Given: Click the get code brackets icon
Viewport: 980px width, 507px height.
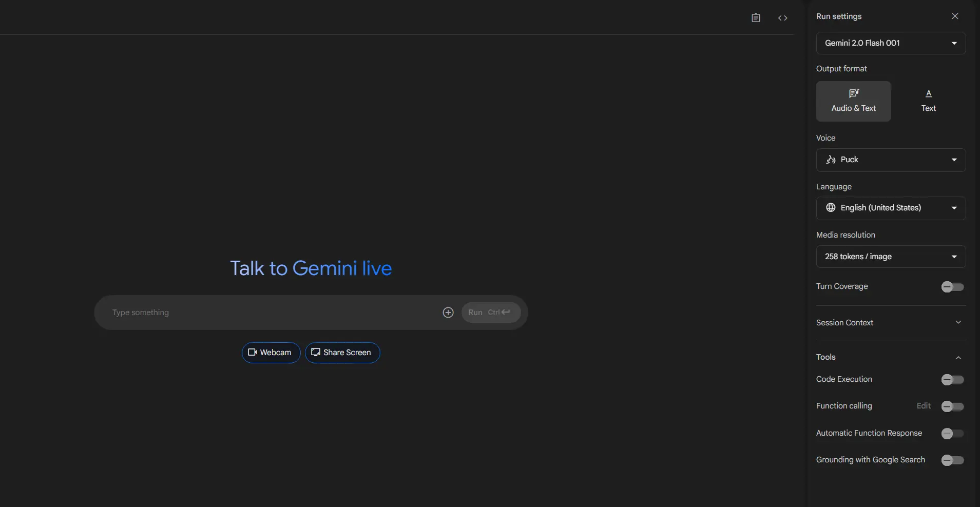Looking at the screenshot, I should click(782, 18).
